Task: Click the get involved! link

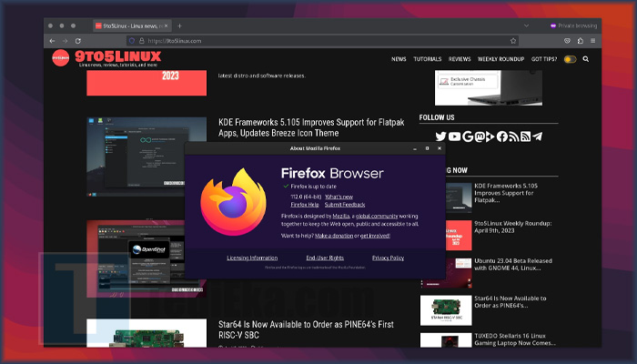Action: tap(375, 236)
